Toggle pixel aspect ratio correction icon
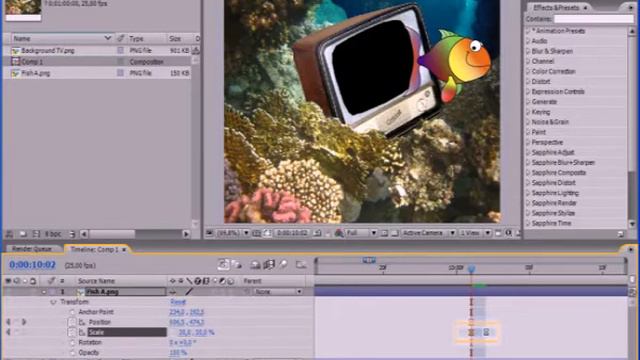Screen dimensions: 640x360 [498, 233]
